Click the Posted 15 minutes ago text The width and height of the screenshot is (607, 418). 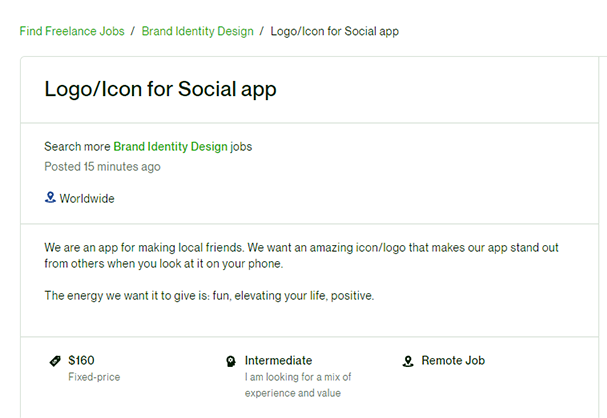coord(102,167)
